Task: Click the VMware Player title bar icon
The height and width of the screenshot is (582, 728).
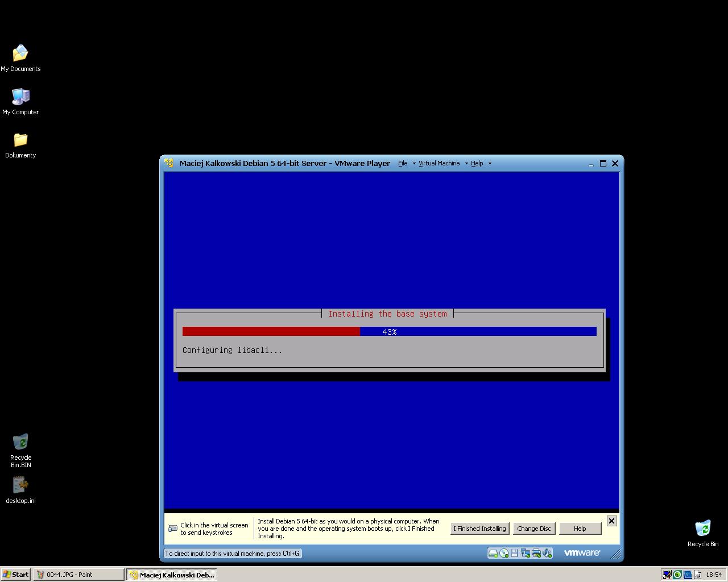Action: (169, 163)
